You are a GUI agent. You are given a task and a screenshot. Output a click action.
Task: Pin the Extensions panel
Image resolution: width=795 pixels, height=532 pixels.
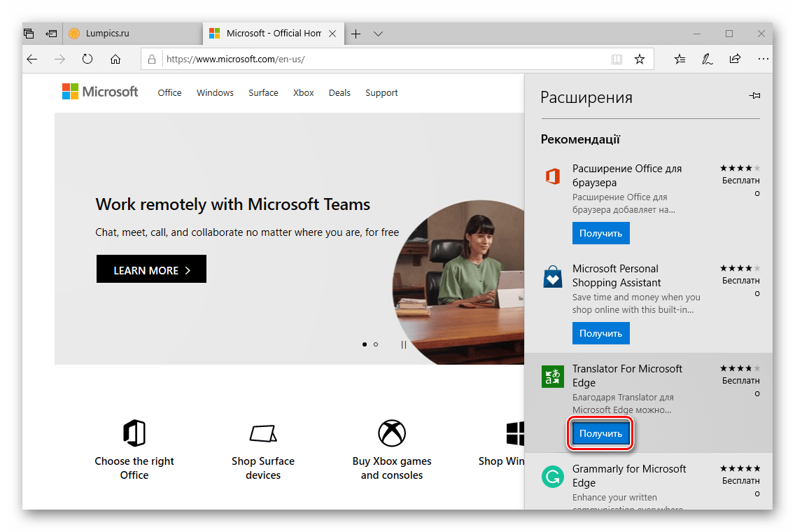[754, 96]
